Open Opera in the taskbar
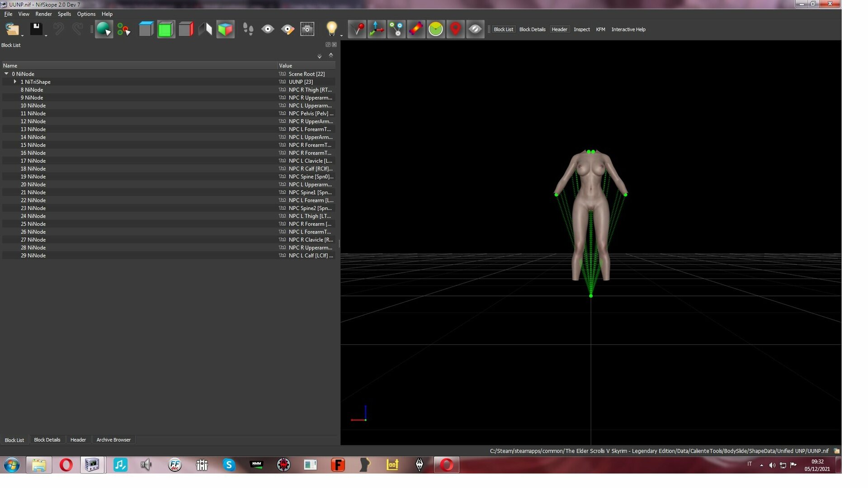 pos(66,465)
